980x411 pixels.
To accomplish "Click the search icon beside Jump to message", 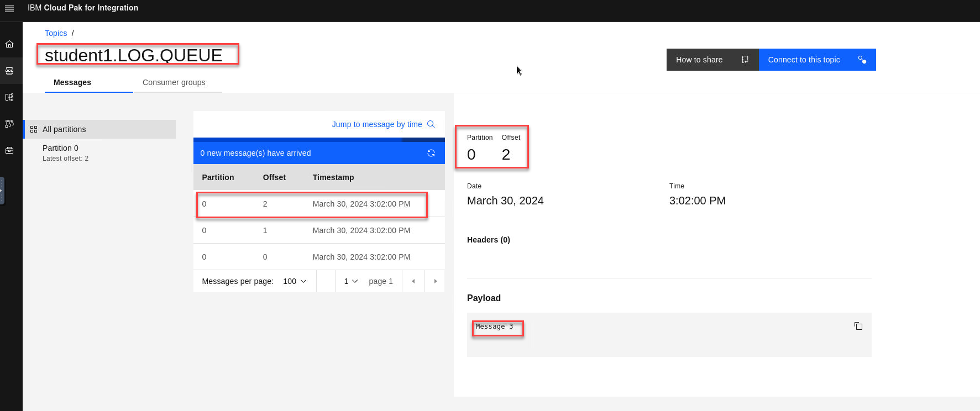I will [431, 124].
